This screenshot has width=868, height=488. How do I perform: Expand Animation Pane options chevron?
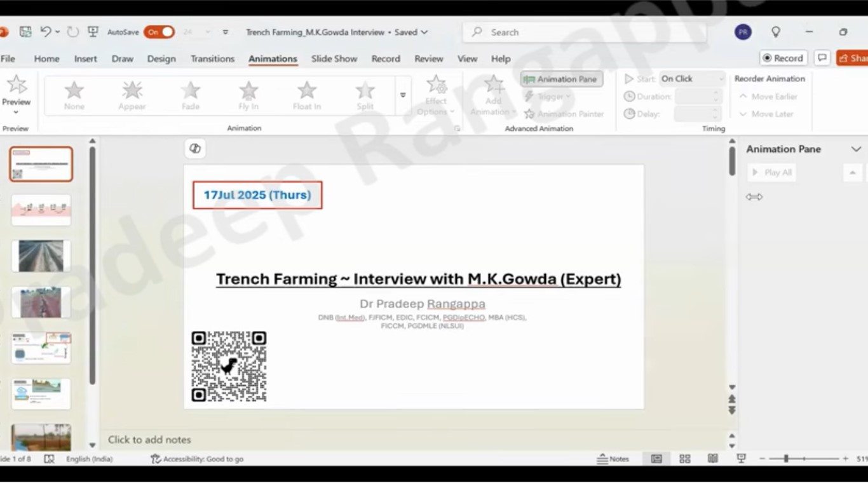[x=856, y=149]
